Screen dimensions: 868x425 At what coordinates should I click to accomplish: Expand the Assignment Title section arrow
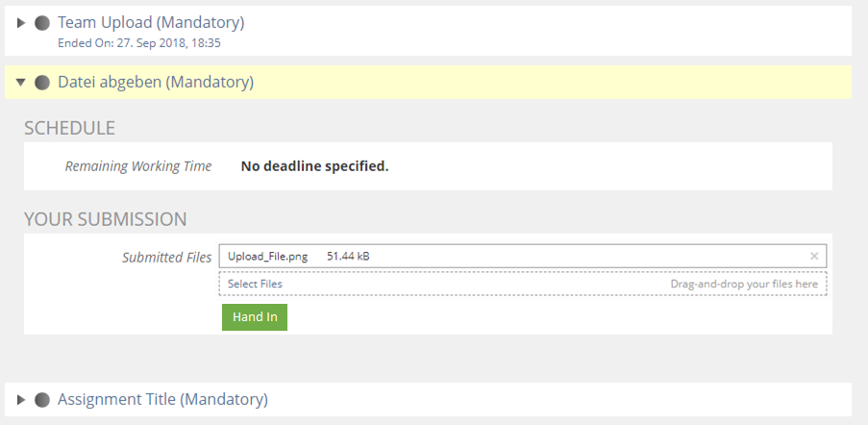[x=21, y=399]
